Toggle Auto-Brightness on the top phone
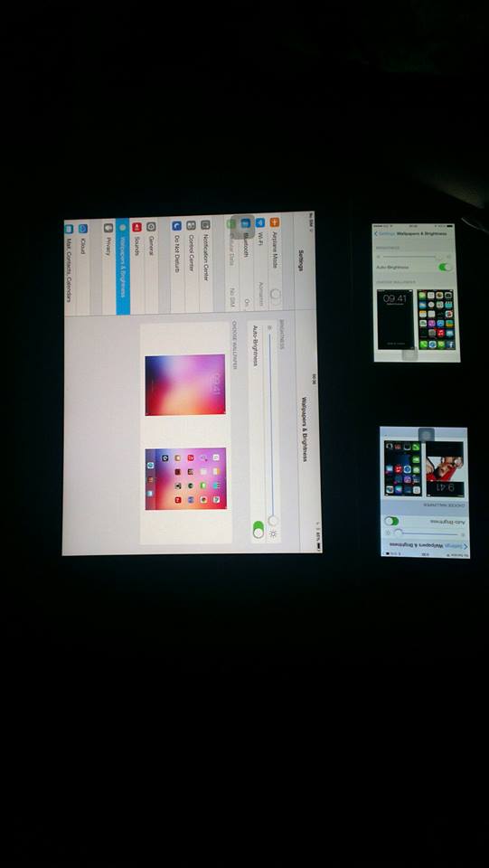The width and height of the screenshot is (489, 868). click(x=446, y=267)
